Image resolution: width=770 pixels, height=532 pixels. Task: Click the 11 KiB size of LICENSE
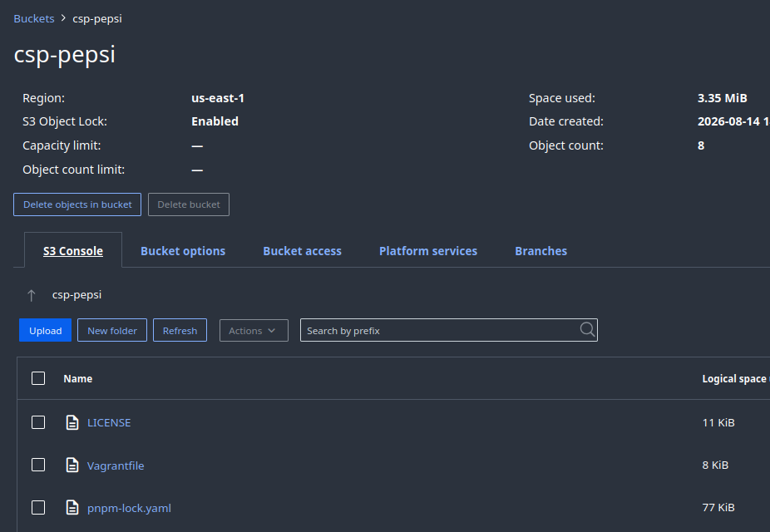[x=718, y=422]
